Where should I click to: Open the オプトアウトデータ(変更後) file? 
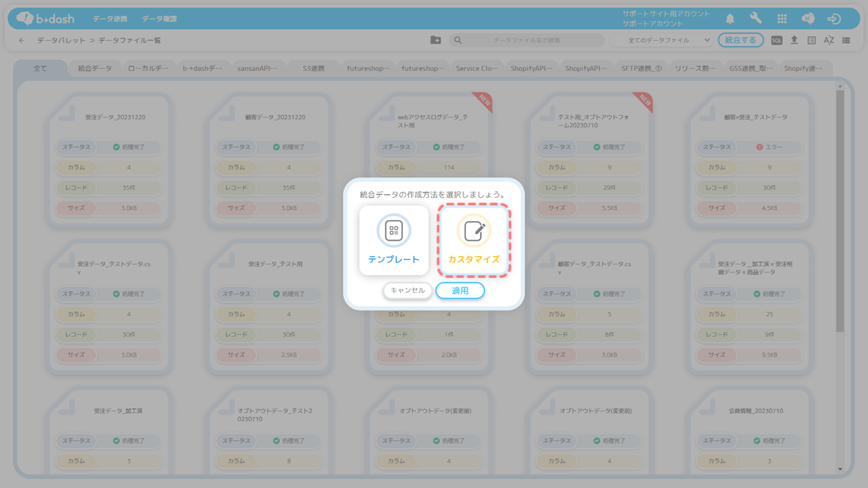429,430
